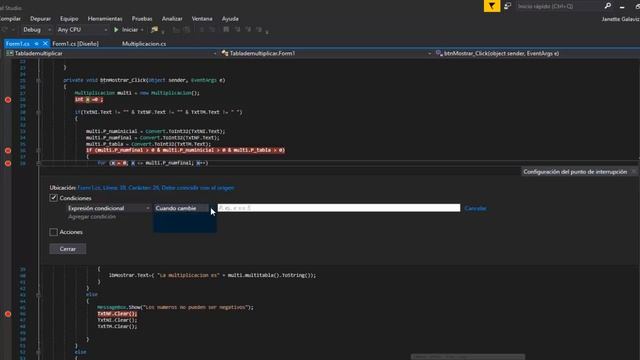The image size is (640, 360).
Task: Click the 'multi.P_tabla' assignment line
Action: (149, 144)
